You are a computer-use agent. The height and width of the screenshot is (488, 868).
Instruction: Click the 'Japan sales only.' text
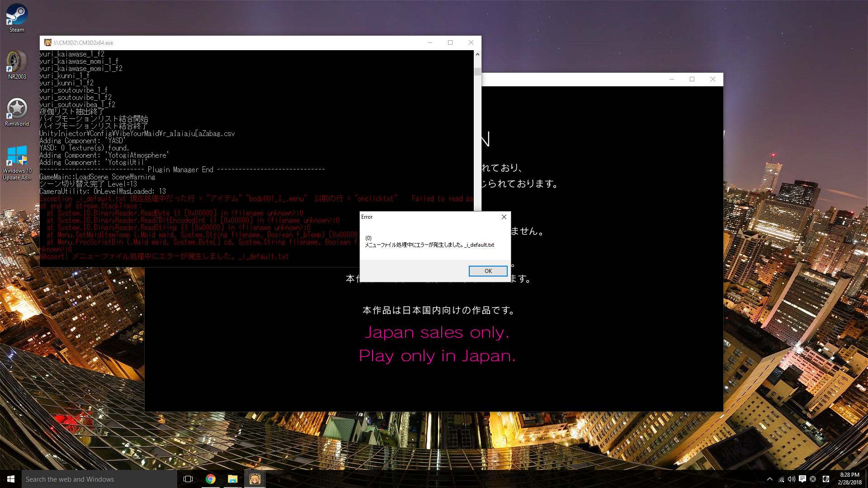pos(437,333)
